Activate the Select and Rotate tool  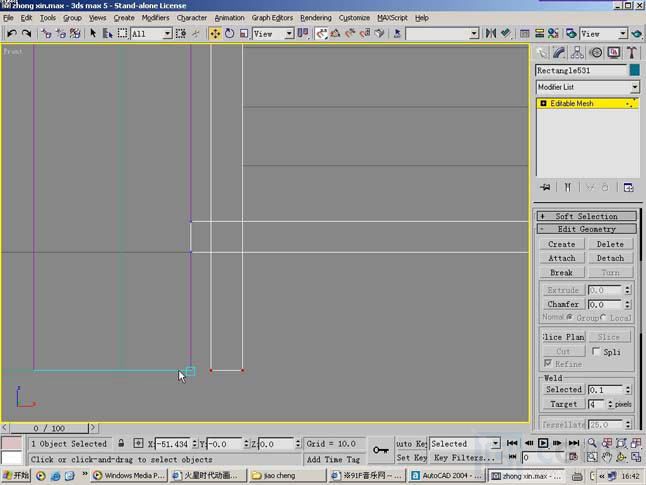pos(229,33)
